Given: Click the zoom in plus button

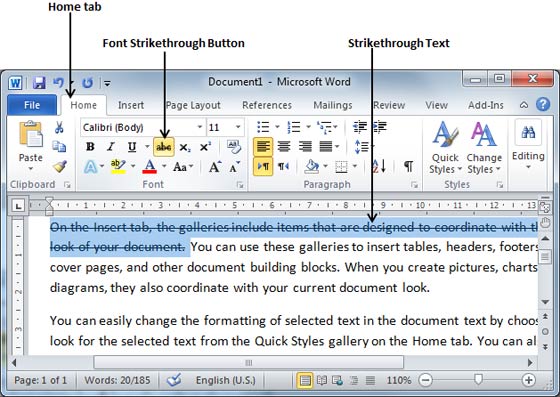Looking at the screenshot, I should tap(529, 380).
